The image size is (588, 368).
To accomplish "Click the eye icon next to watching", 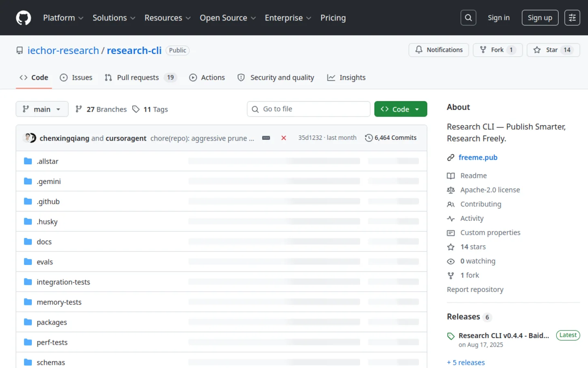I will tap(451, 261).
